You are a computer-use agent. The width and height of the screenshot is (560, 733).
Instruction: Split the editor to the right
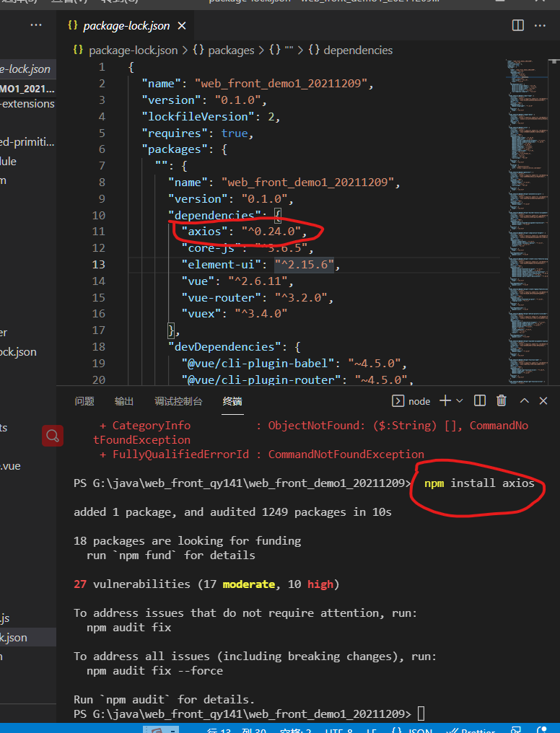[x=518, y=25]
